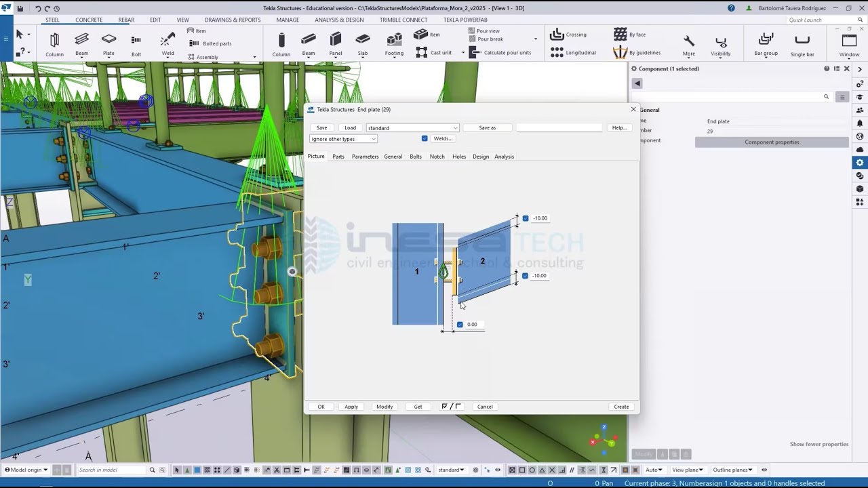Open the Model origin dropdown
Screen dimensions: 868x488
[26, 470]
